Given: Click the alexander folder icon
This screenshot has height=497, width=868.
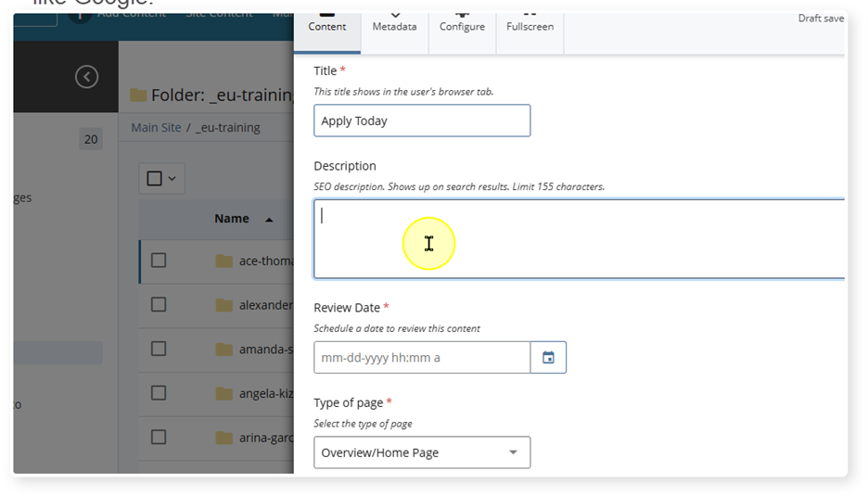Looking at the screenshot, I should click(x=223, y=305).
